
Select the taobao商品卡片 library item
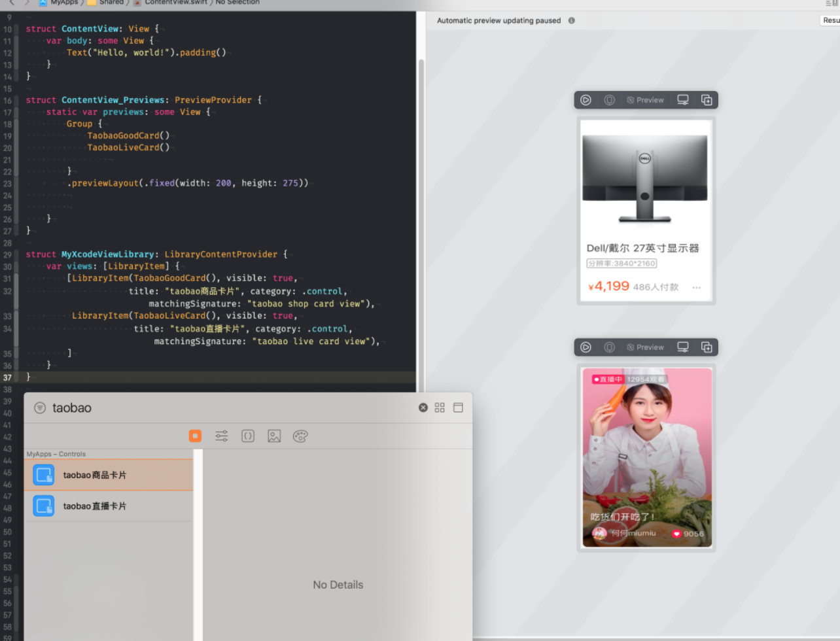109,475
